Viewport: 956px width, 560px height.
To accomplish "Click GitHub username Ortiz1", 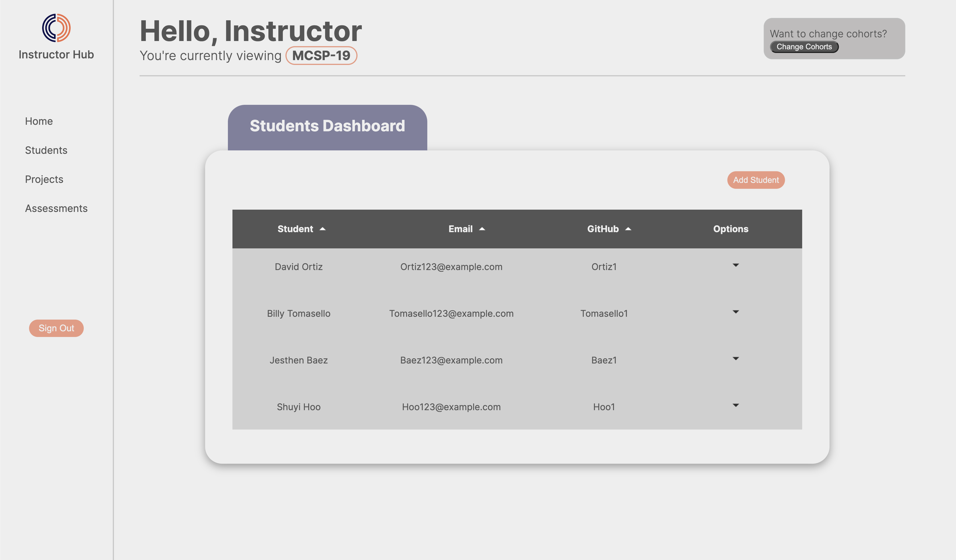I will [x=604, y=267].
